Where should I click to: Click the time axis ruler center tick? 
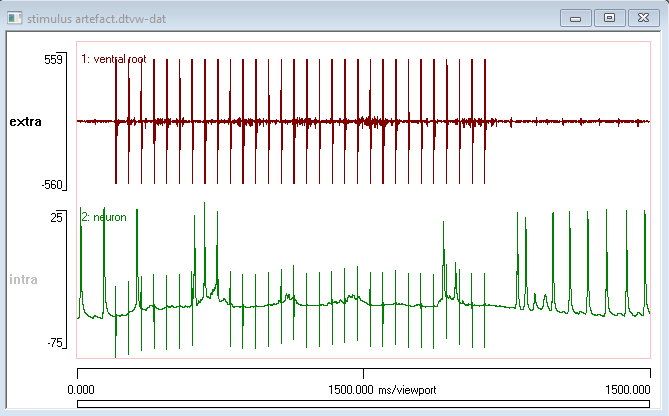point(364,373)
